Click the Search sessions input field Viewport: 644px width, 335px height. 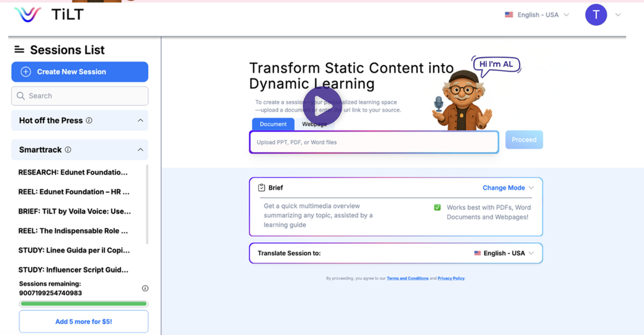tap(80, 96)
